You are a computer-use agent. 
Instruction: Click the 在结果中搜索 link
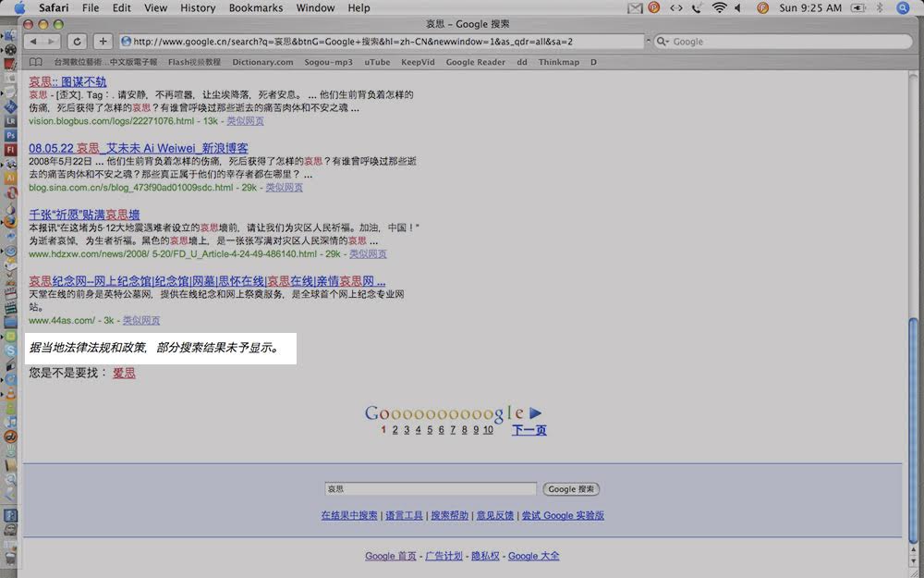pyautogui.click(x=349, y=515)
